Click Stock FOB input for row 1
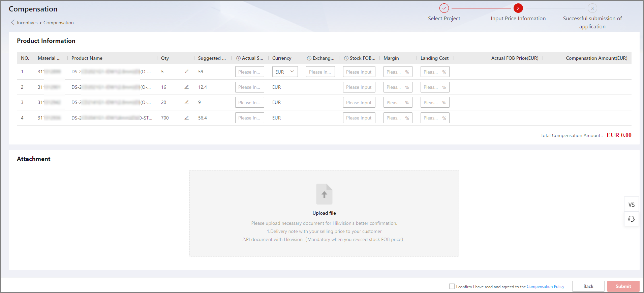This screenshot has width=644, height=293. point(359,72)
